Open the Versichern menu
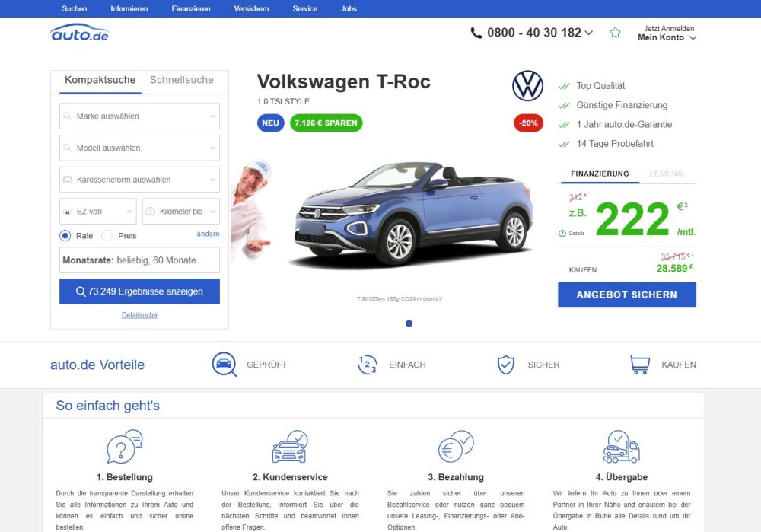Image resolution: width=761 pixels, height=532 pixels. [x=251, y=8]
